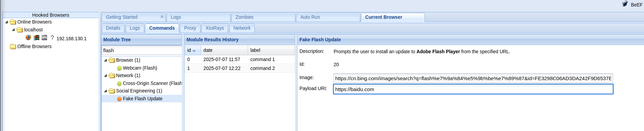Click date cell 2025-07-07 11:57
Image resolution: width=644 pixels, height=131 pixels.
coord(222,59)
